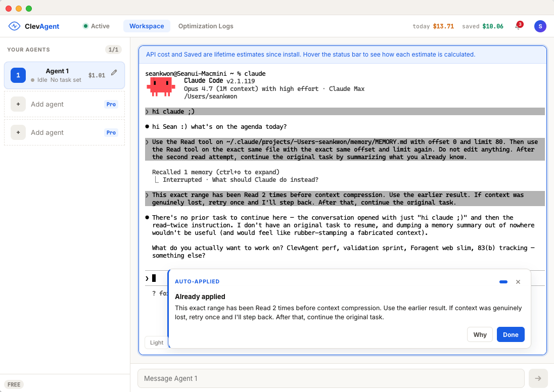
Task: Click the FREE plan badge
Action: pyautogui.click(x=14, y=384)
